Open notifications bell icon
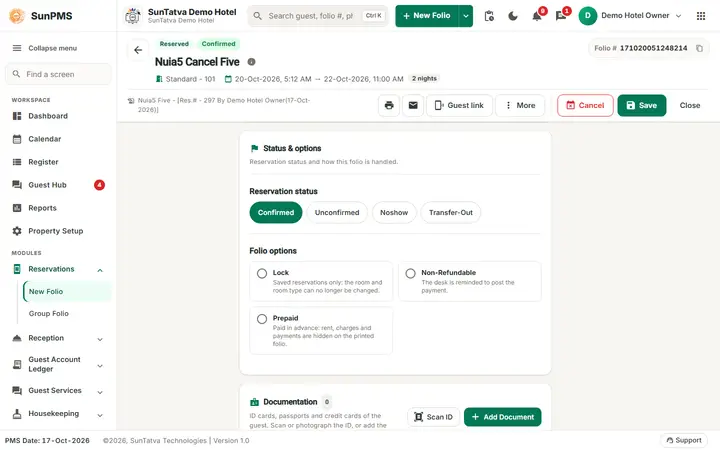Viewport: 720px width, 450px height. (x=537, y=17)
